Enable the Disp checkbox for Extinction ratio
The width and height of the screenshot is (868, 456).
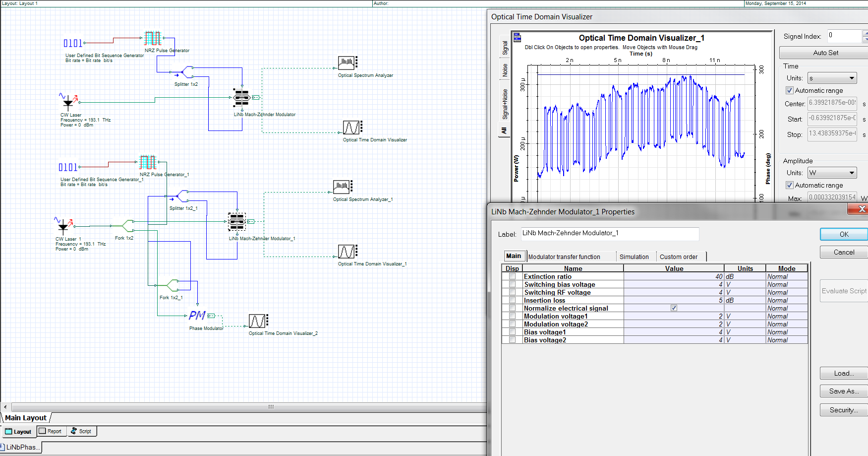tap(512, 276)
